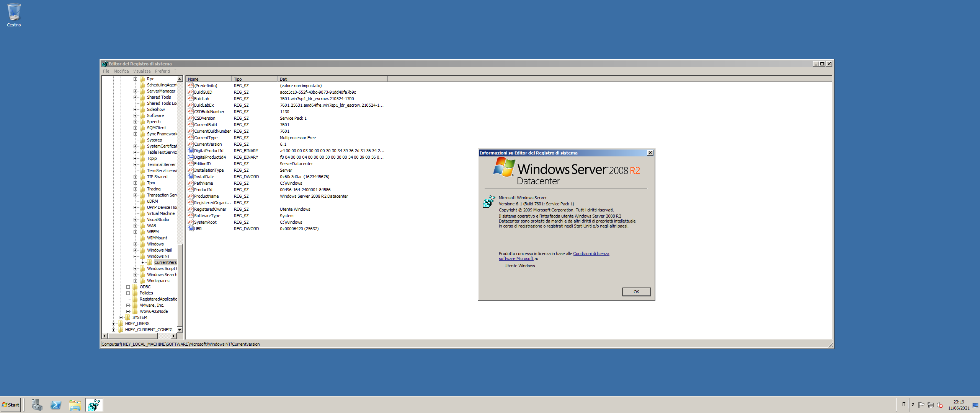Open Server Manager from the taskbar
The image size is (980, 413).
coord(37,405)
